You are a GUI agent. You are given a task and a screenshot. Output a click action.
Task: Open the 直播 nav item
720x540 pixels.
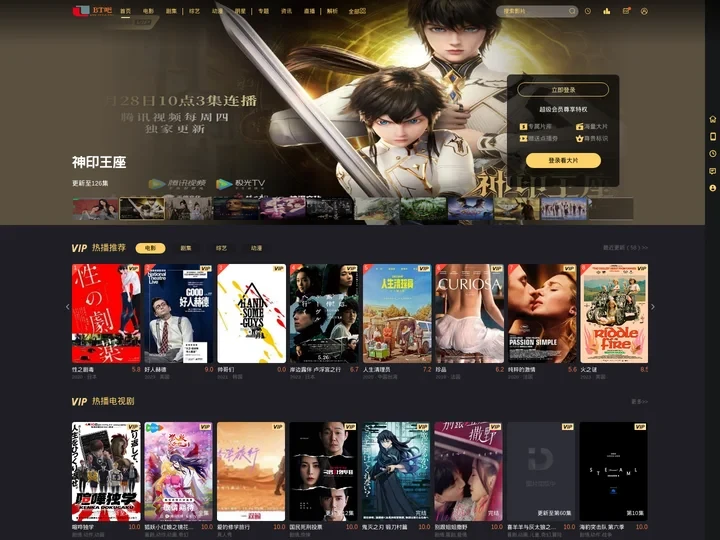click(x=309, y=11)
